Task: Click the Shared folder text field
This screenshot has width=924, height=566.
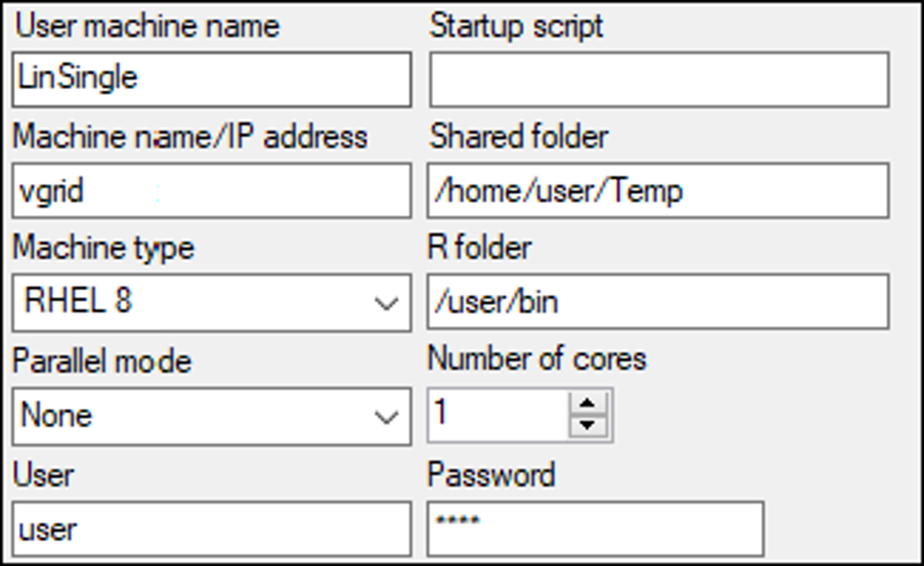Action: [x=658, y=190]
